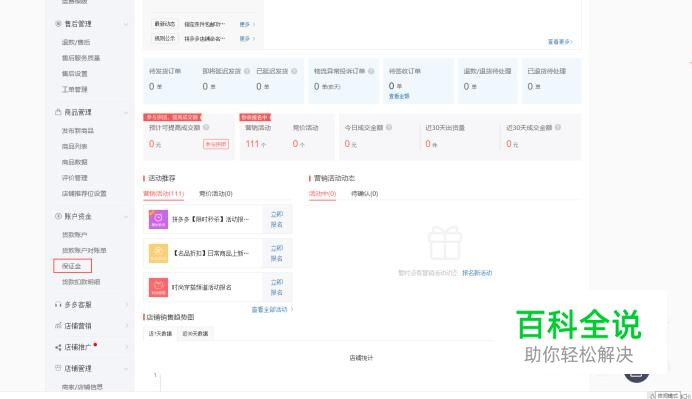The image size is (692, 399).
Task: Collapse the 售后管理 section chevron
Action: tap(126, 24)
